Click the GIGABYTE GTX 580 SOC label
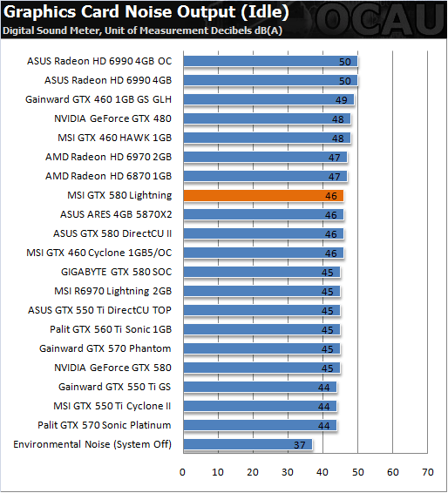Screen dimensions: 448x493 116,272
